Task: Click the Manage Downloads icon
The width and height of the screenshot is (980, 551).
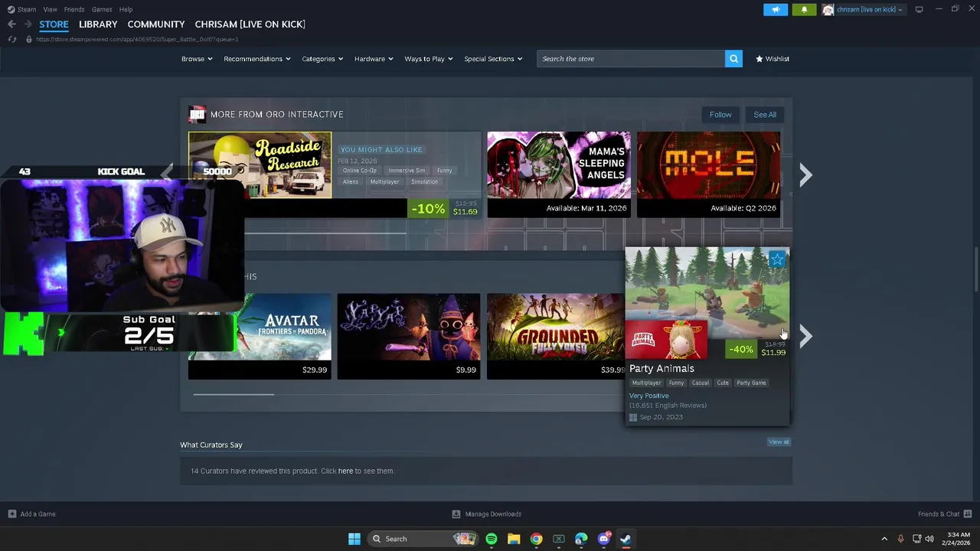Action: 456,514
